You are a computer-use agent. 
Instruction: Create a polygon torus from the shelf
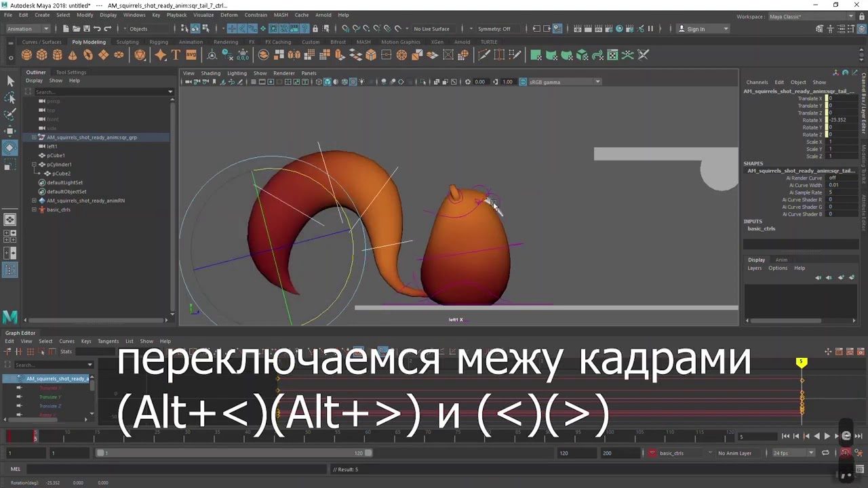point(88,55)
